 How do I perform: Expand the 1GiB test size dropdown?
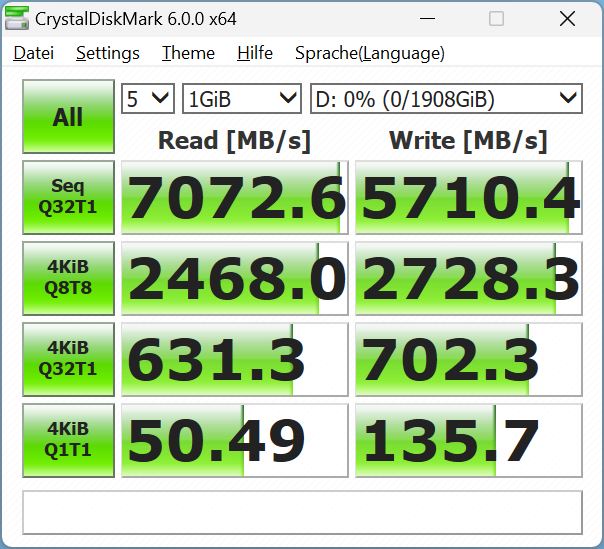(x=241, y=98)
